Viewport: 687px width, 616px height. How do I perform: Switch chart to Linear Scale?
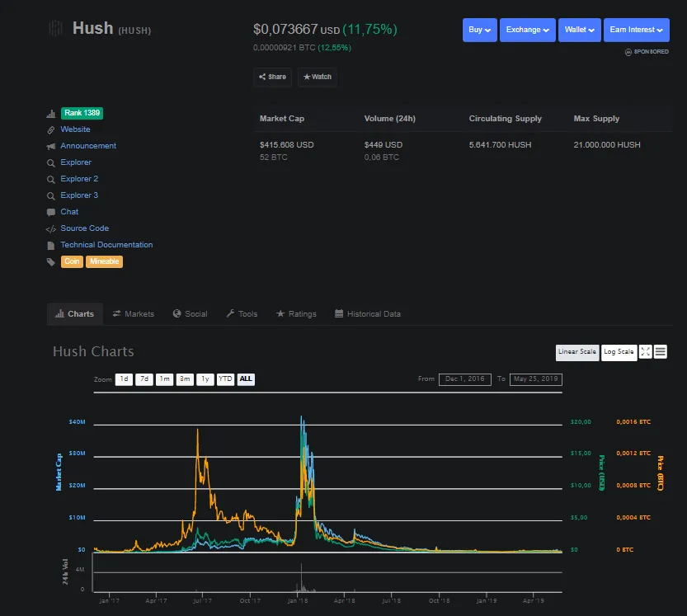click(577, 352)
